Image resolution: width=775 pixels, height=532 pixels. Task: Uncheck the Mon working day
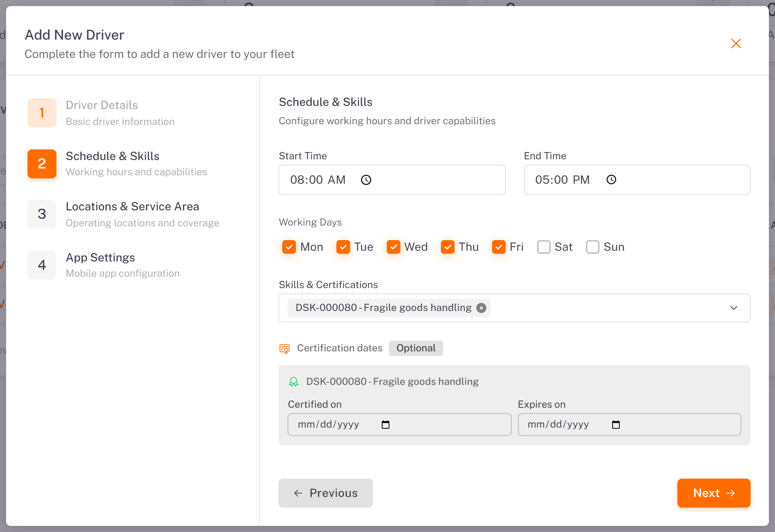289,247
